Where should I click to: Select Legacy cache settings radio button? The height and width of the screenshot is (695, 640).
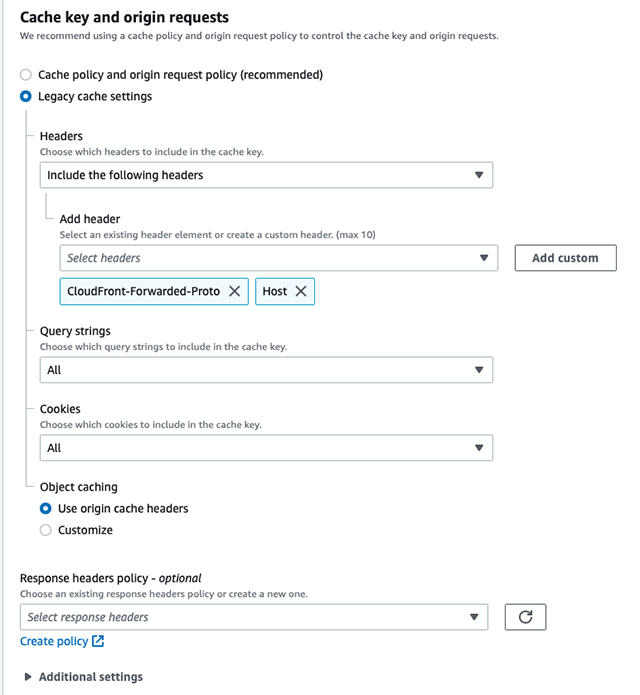point(26,96)
